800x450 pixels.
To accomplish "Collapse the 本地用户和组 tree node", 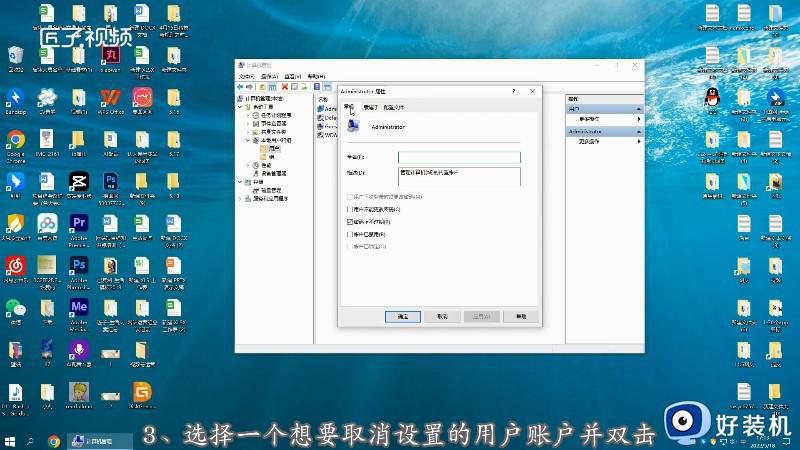I will (x=248, y=140).
